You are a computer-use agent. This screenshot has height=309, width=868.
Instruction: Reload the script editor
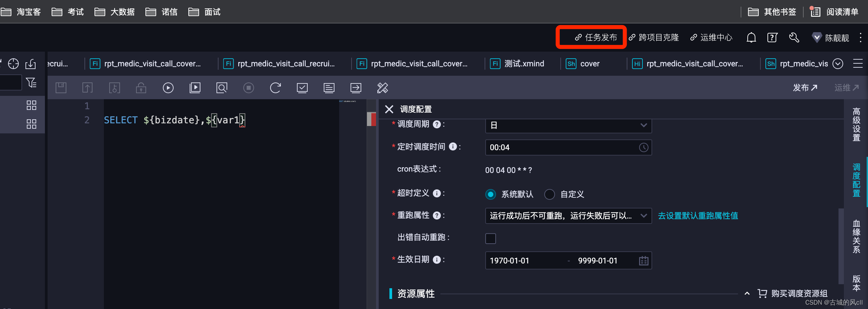coord(275,87)
